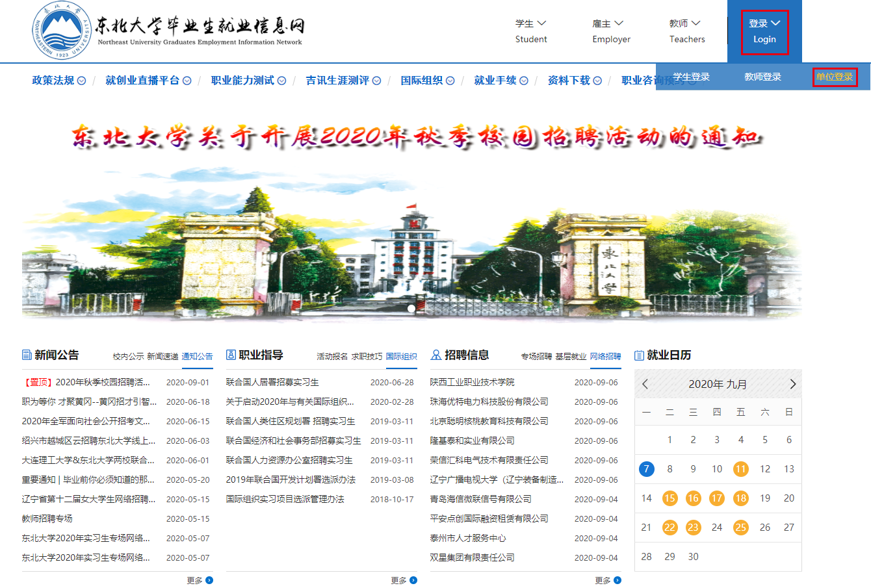This screenshot has height=588, width=871.
Task: Click the 职业指导 section icon
Action: 231,355
